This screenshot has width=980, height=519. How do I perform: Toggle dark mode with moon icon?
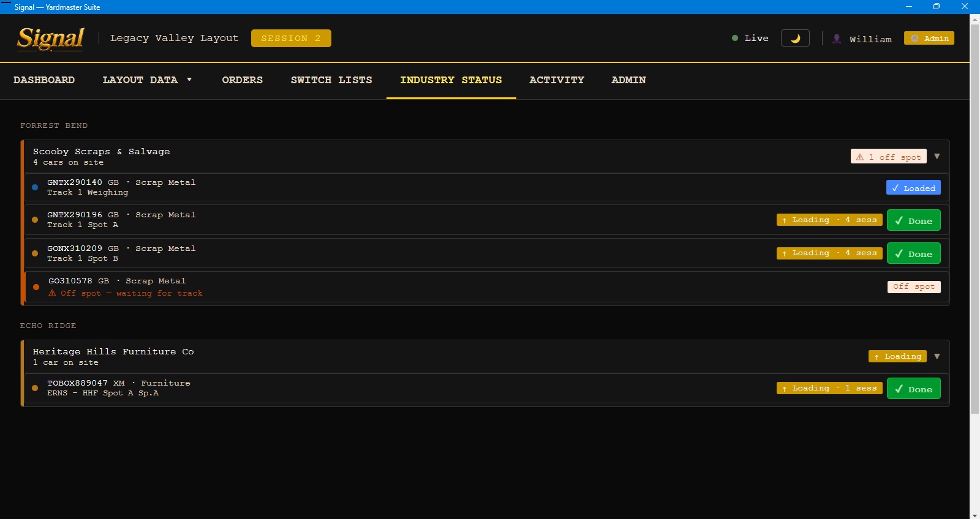(x=795, y=38)
